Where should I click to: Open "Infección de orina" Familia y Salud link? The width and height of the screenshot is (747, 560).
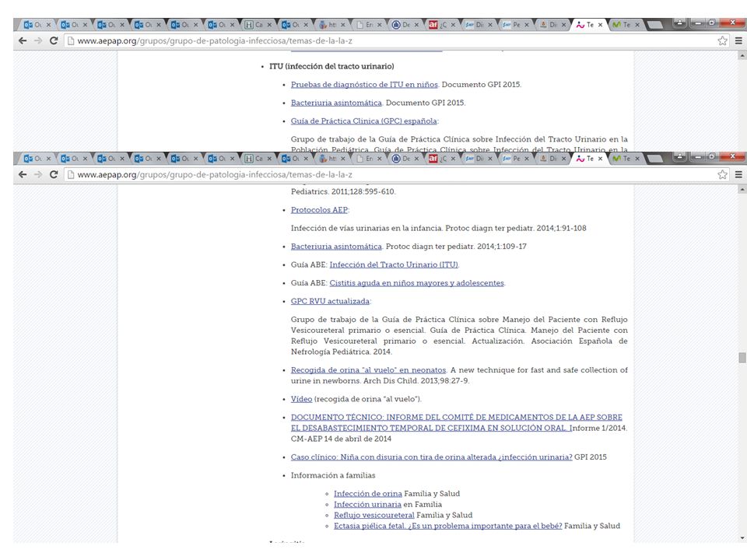[368, 493]
